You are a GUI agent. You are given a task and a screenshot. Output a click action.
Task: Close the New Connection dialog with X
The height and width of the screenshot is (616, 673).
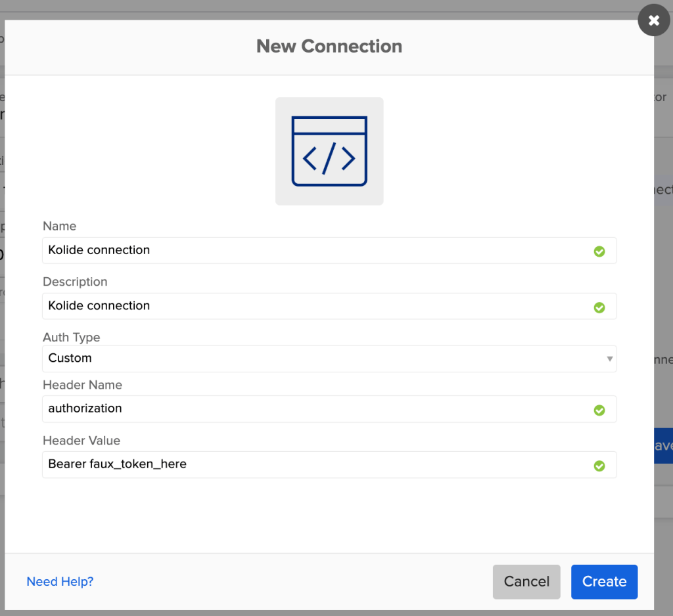(x=654, y=20)
